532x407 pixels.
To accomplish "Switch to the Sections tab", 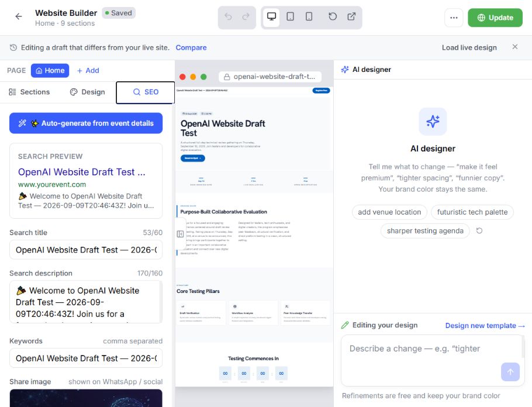I will pos(29,92).
